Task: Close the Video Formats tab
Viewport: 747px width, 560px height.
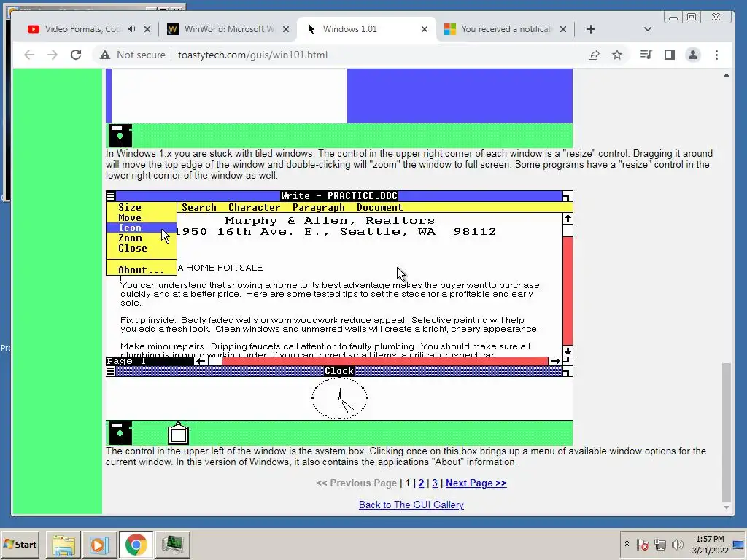Action: click(x=147, y=29)
